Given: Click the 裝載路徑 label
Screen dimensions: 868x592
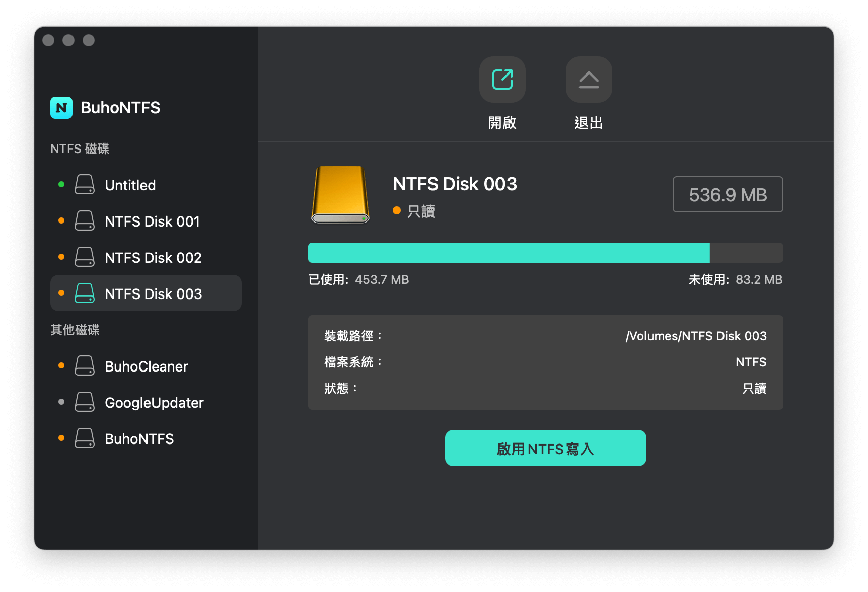Looking at the screenshot, I should point(353,336).
